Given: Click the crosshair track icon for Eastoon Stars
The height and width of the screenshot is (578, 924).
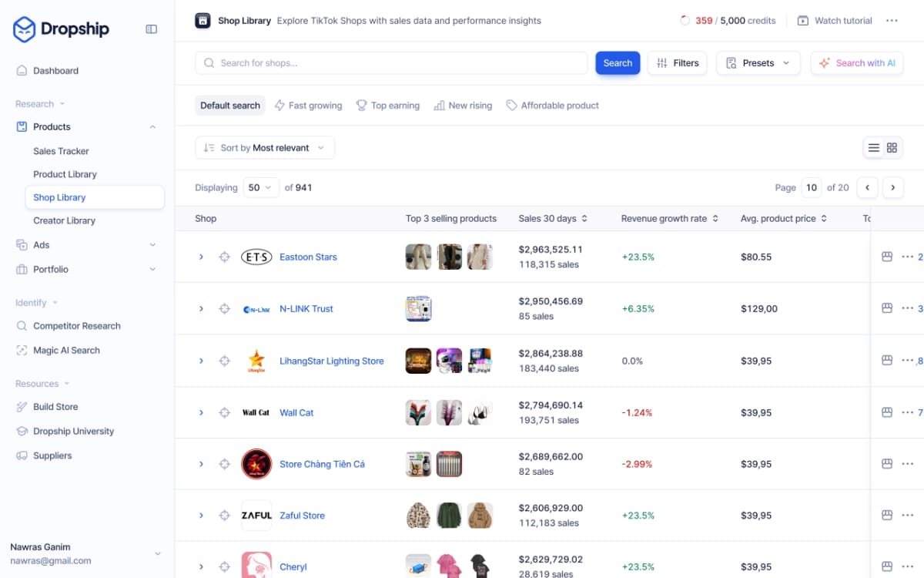Looking at the screenshot, I should coord(225,257).
